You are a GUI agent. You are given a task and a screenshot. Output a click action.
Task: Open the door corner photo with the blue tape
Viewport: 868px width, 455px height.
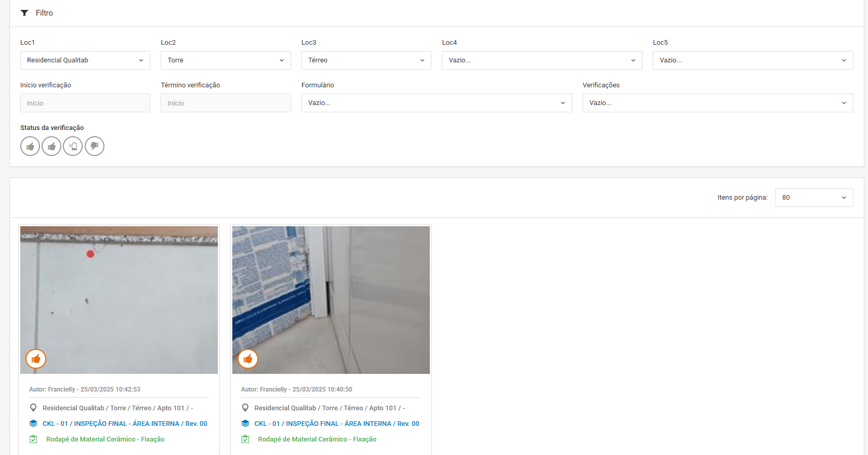[x=331, y=300]
